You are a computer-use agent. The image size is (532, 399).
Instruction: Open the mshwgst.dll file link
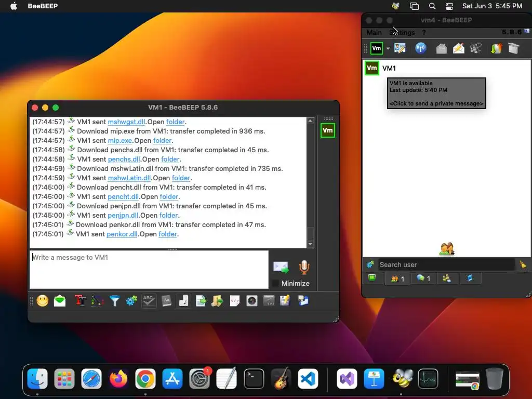(126, 122)
